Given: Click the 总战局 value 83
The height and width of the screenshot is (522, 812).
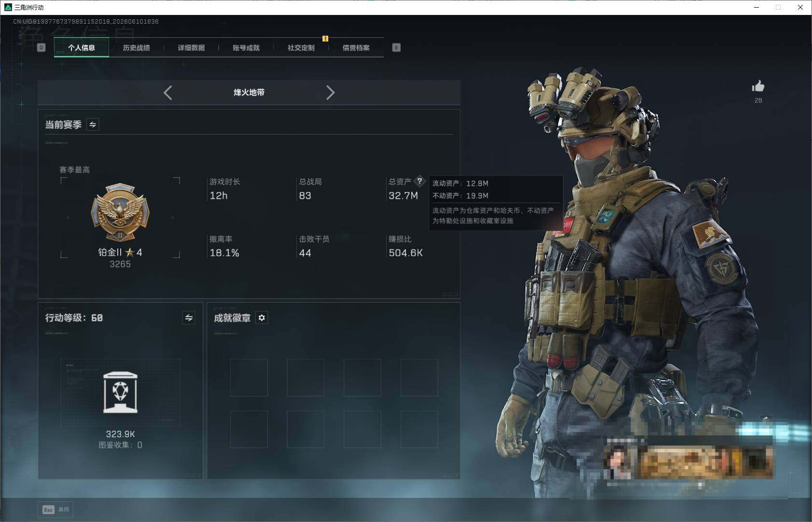Looking at the screenshot, I should click(305, 195).
